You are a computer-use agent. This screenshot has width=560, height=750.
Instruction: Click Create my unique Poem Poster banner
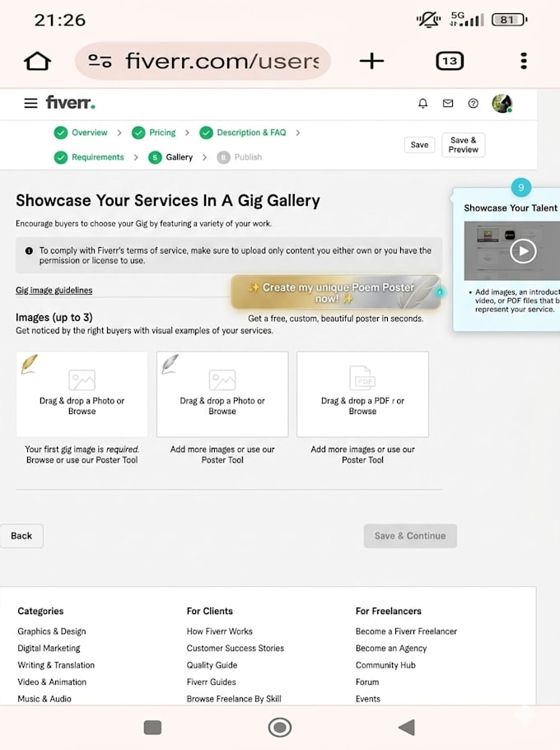click(x=335, y=292)
